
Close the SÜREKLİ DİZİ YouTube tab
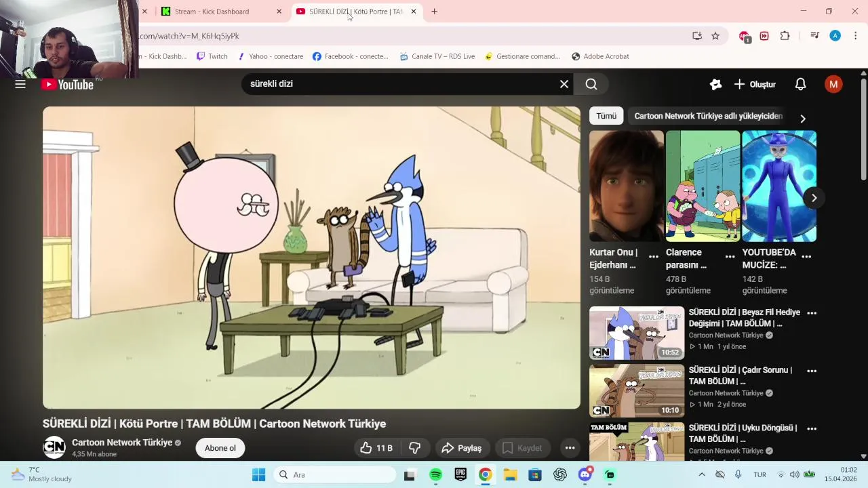point(414,12)
